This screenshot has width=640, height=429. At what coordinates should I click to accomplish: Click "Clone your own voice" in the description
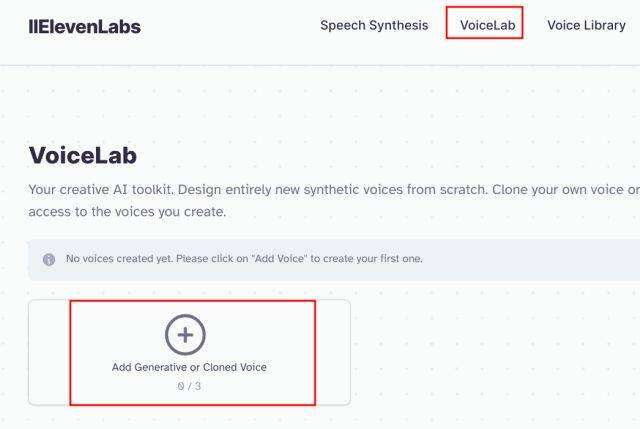(558, 190)
